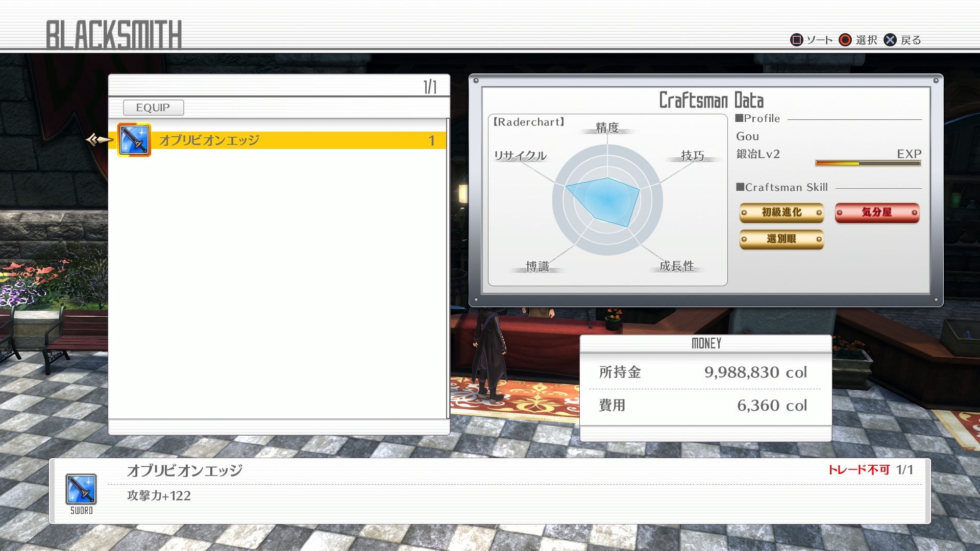Click the 精度 radar chart axis label

pos(607,128)
